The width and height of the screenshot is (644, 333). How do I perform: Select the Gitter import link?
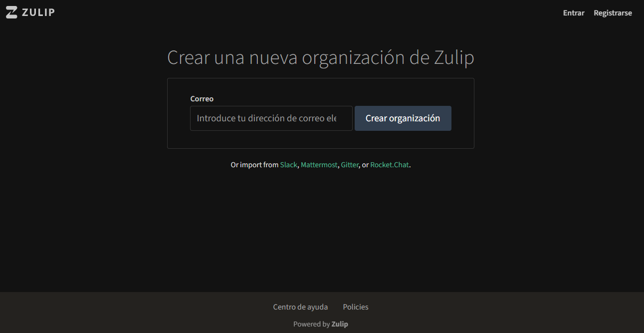pyautogui.click(x=350, y=165)
